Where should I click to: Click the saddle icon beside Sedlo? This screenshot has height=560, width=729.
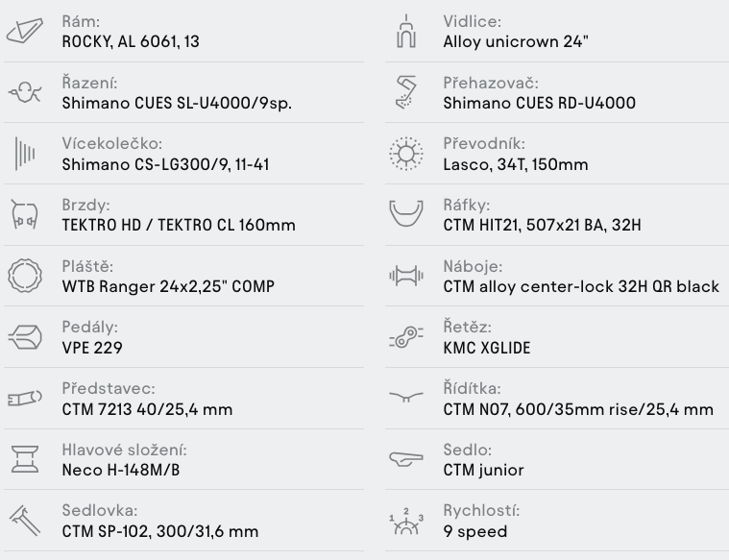tap(406, 459)
